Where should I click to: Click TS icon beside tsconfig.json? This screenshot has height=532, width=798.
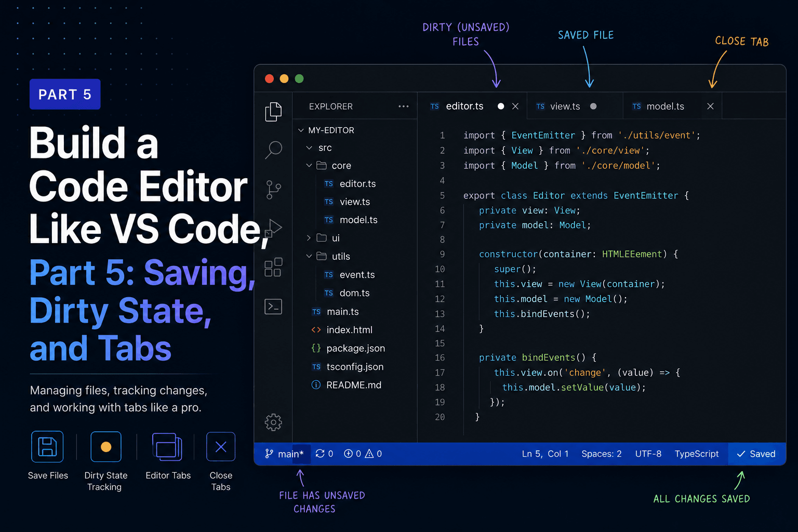click(316, 367)
